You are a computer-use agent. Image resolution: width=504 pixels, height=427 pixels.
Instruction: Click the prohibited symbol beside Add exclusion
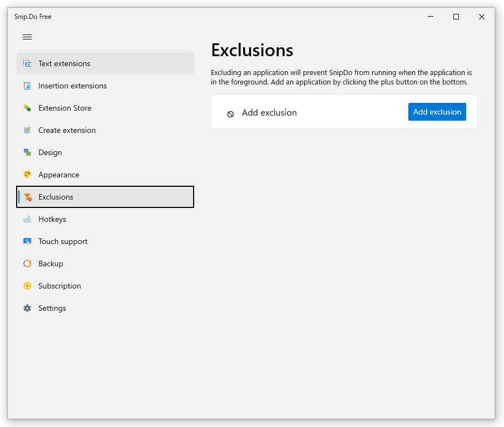pyautogui.click(x=230, y=114)
